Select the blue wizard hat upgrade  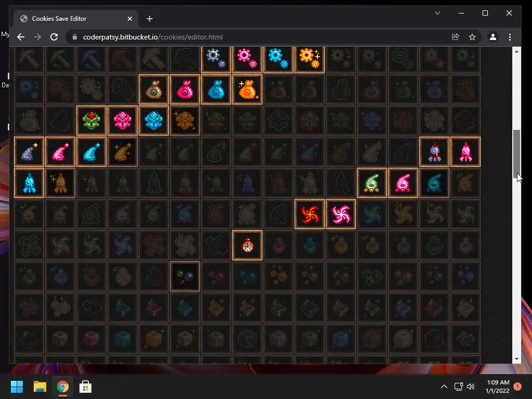point(91,152)
